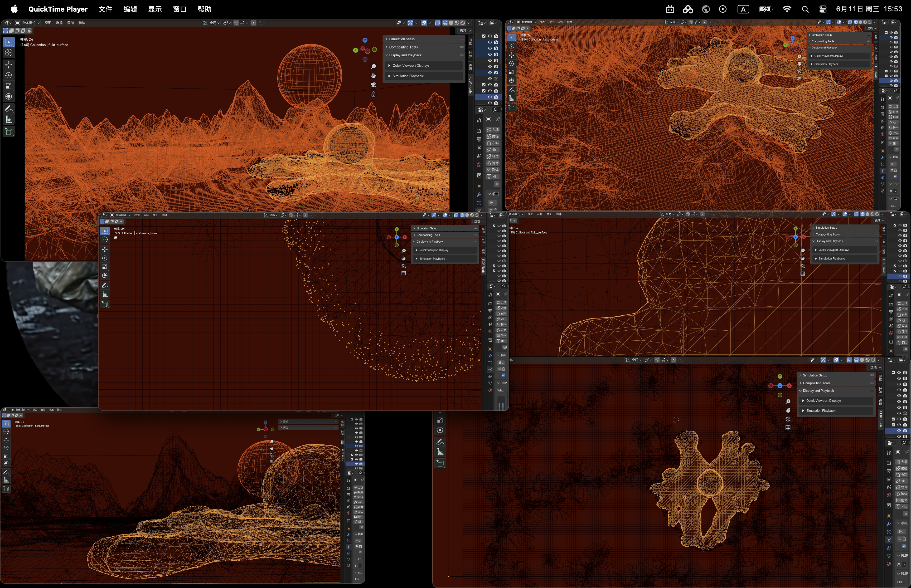Image resolution: width=911 pixels, height=588 pixels.
Task: Choose the Rotate tool in top-left window
Action: pos(9,75)
